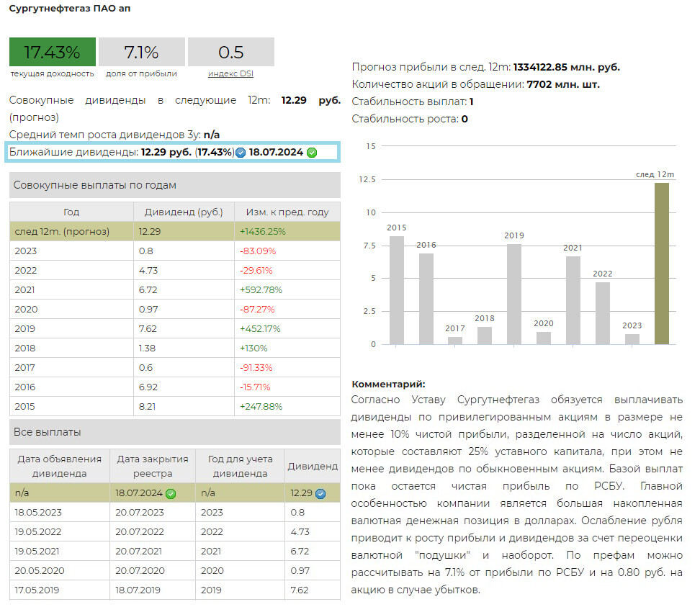Click green checkmark in registry close date table cell
Image resolution: width=700 pixels, height=607 pixels.
[171, 493]
